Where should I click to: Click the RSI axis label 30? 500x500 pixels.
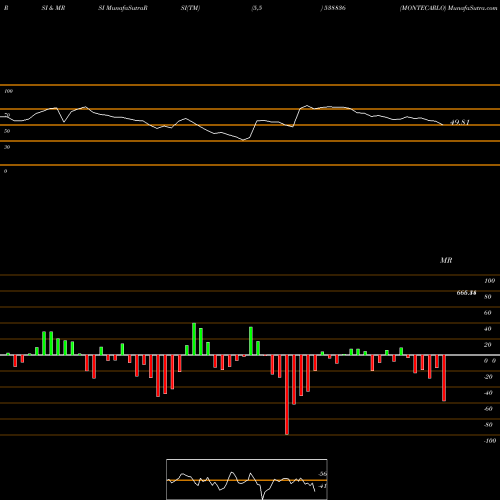7,147
